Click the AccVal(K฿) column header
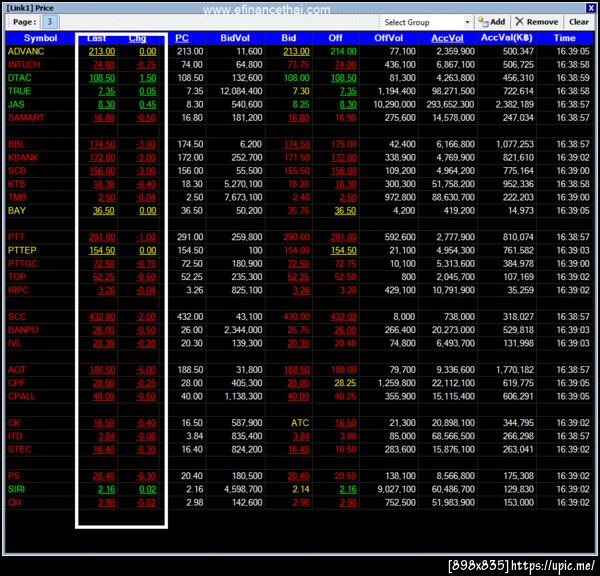The image size is (600, 576). coord(507,38)
